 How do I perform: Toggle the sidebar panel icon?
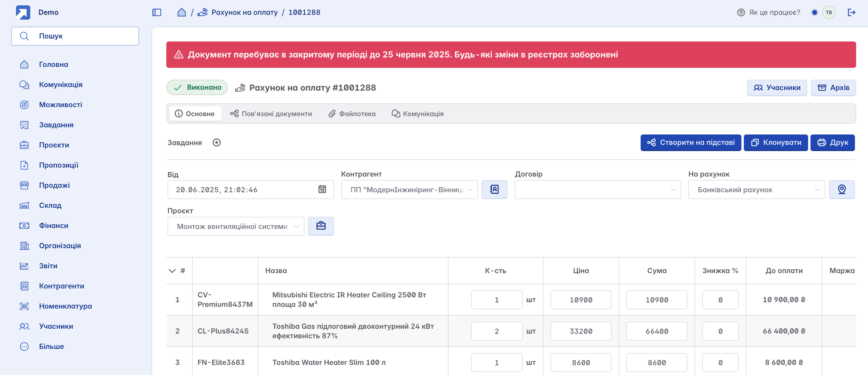tap(157, 12)
